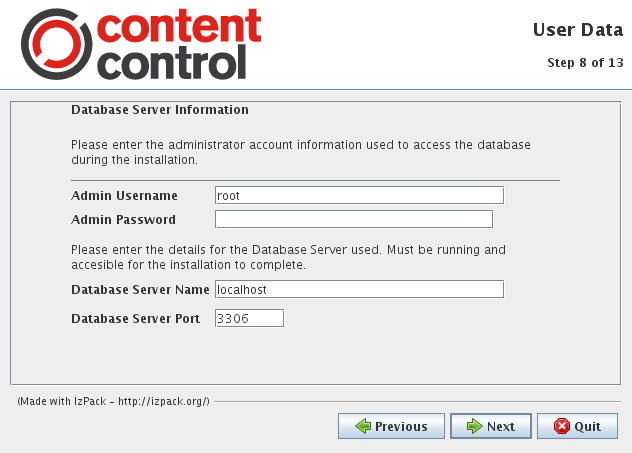Click the Admin Password label

coord(123,220)
